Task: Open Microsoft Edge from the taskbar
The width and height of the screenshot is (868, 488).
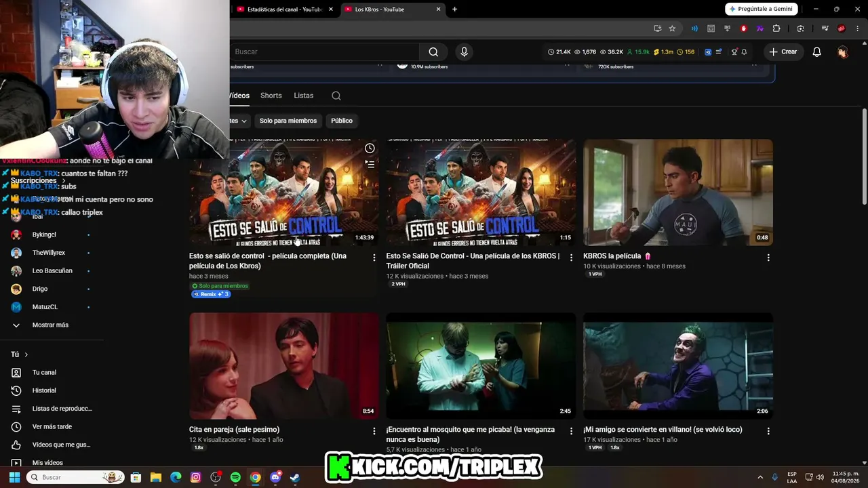Action: pyautogui.click(x=176, y=477)
